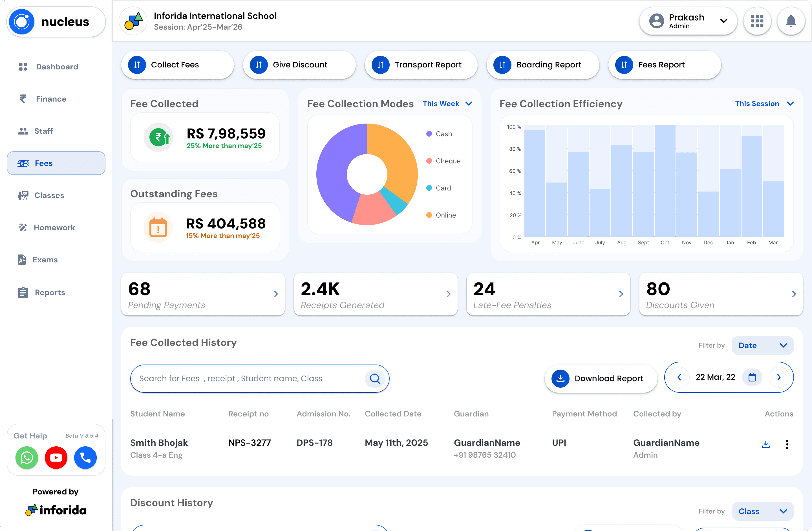Click the Download Report button
The height and width of the screenshot is (531, 812).
(601, 378)
